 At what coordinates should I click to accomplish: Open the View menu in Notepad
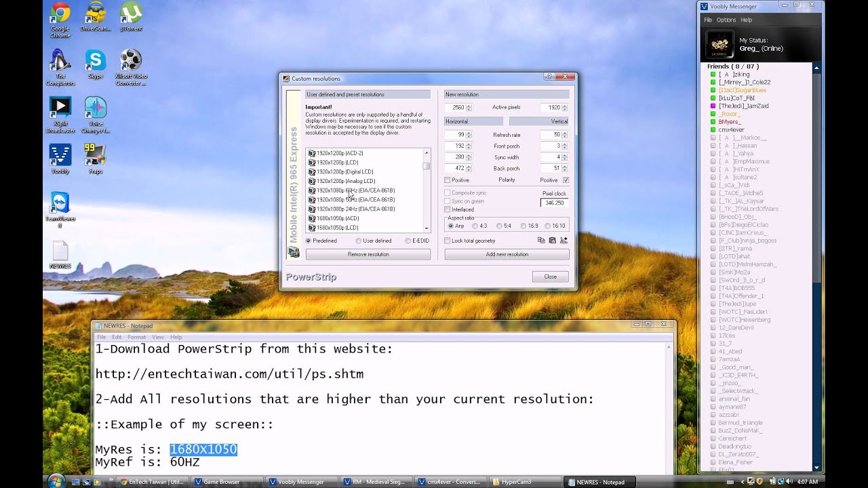(x=157, y=337)
